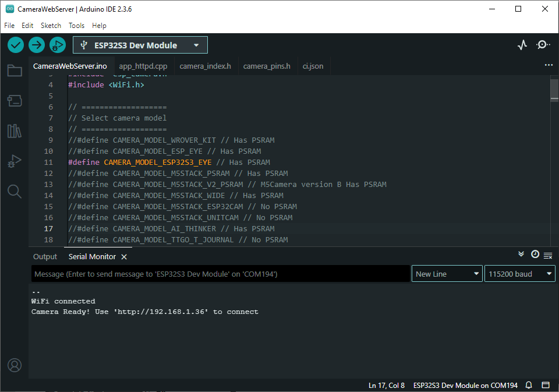Clear the Serial Monitor output

[x=548, y=255]
